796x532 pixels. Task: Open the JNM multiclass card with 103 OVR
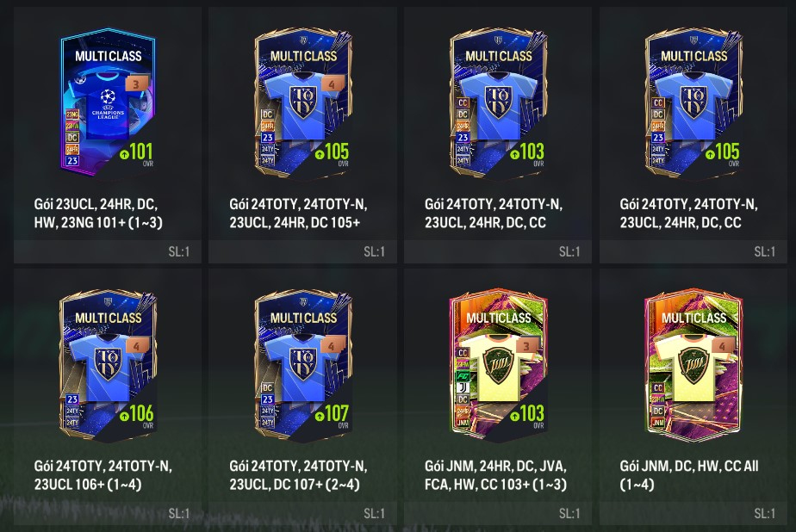tap(499, 365)
